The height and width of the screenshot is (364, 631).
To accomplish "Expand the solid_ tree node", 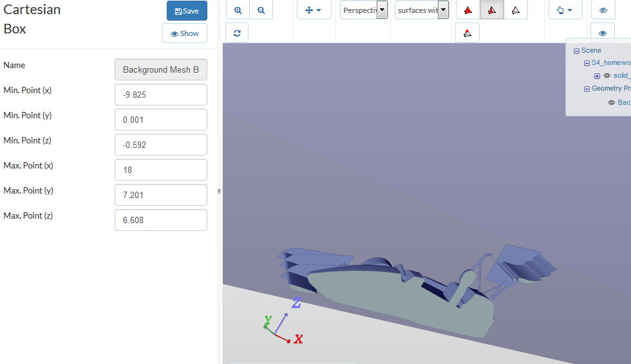I will [598, 76].
